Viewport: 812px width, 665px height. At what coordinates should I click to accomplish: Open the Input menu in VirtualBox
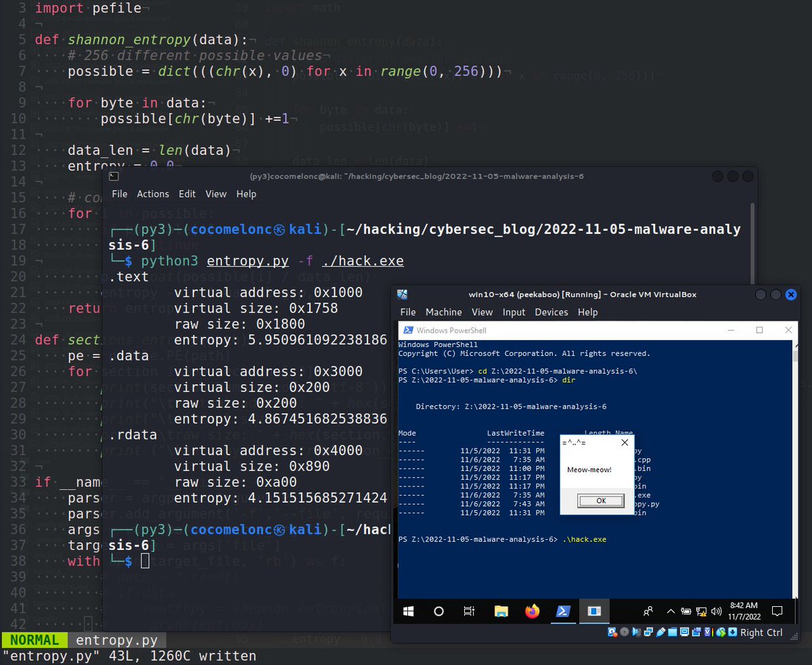(x=514, y=312)
